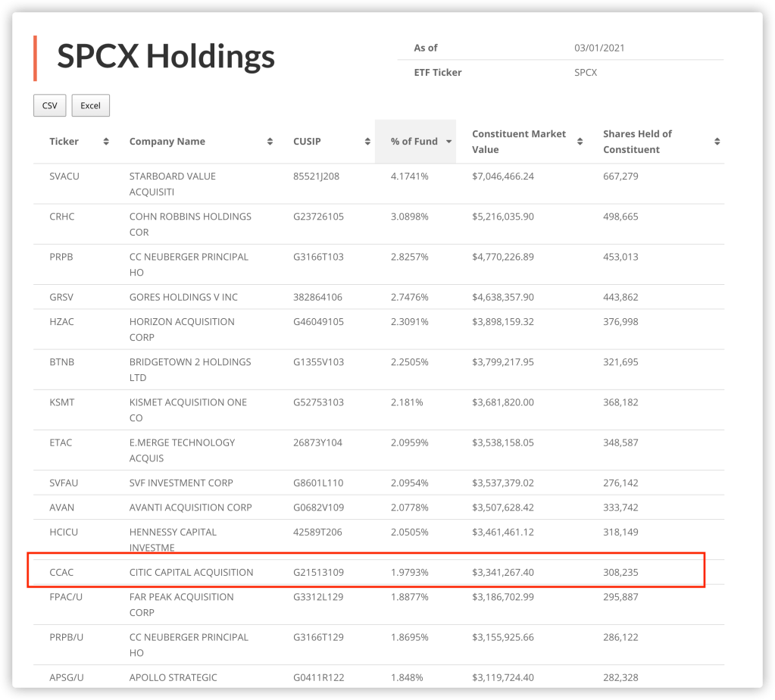
Task: Click AVANTI ACQUISITION CORP company name
Action: tap(190, 508)
